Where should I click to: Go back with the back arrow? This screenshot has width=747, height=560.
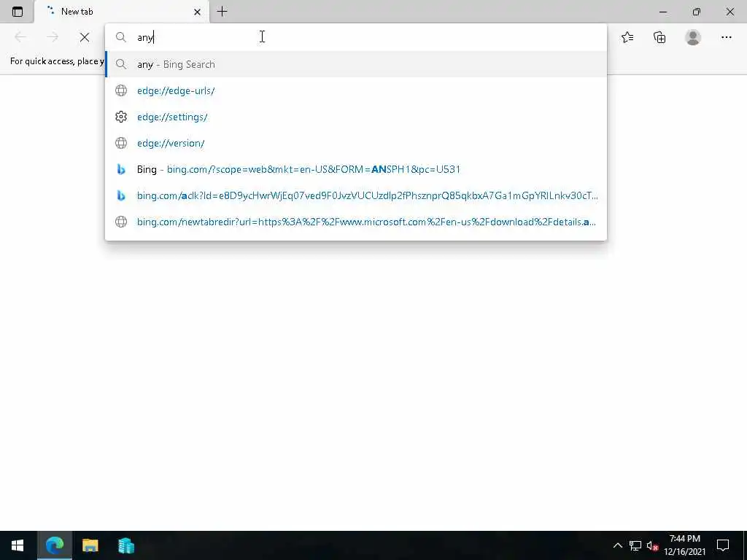[x=20, y=37]
